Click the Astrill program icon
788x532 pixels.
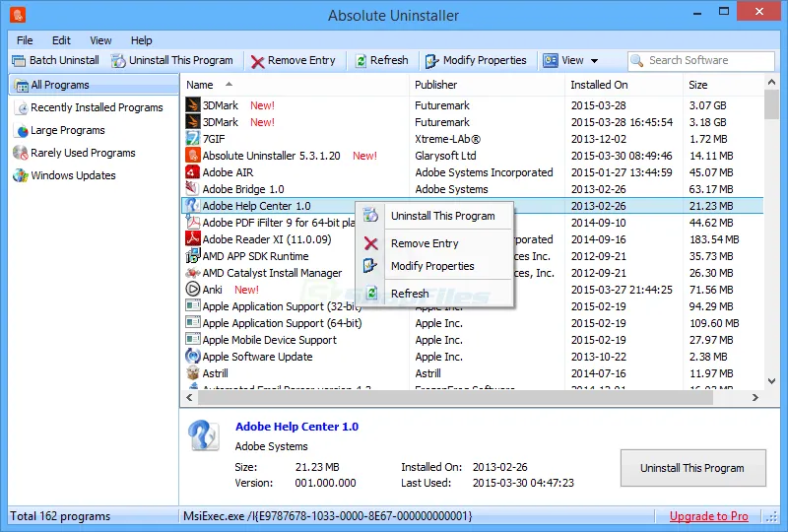point(192,373)
